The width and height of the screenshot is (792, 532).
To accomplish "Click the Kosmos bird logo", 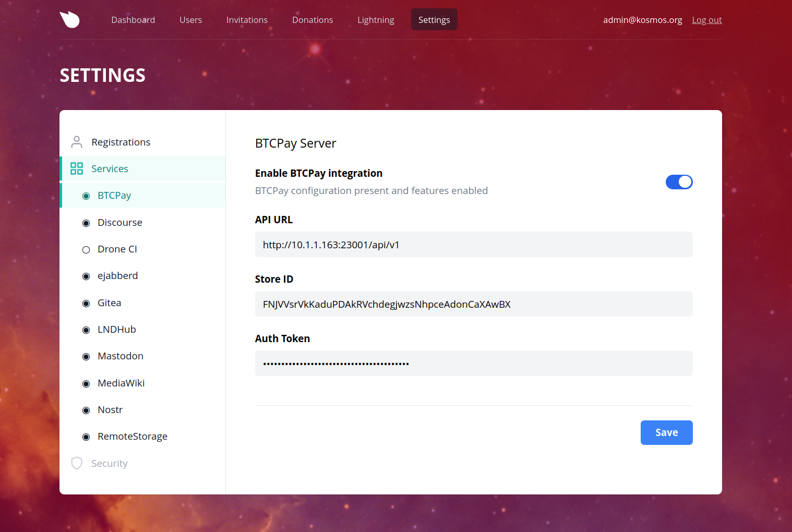I will tap(69, 20).
